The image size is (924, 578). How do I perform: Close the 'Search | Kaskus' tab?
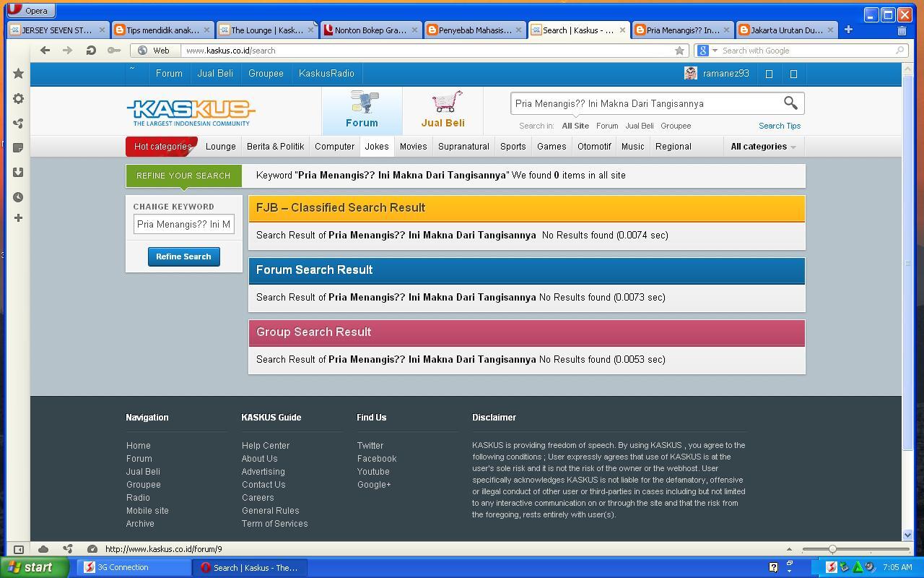[622, 30]
